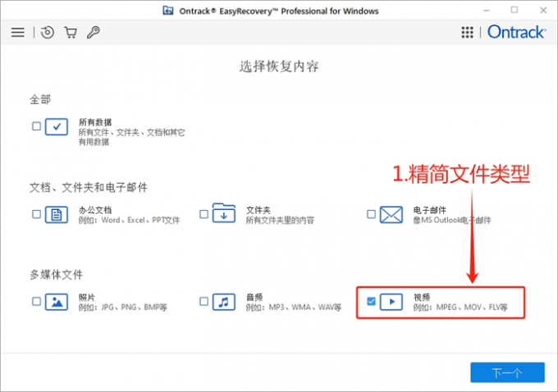Click the 例如: JPG、PNG、BMP等 description

tap(123, 308)
